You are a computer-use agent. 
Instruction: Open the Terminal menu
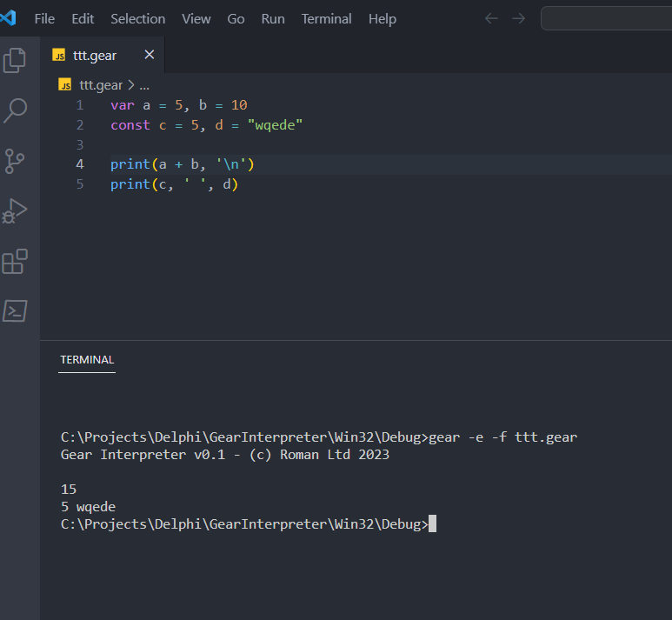326,18
